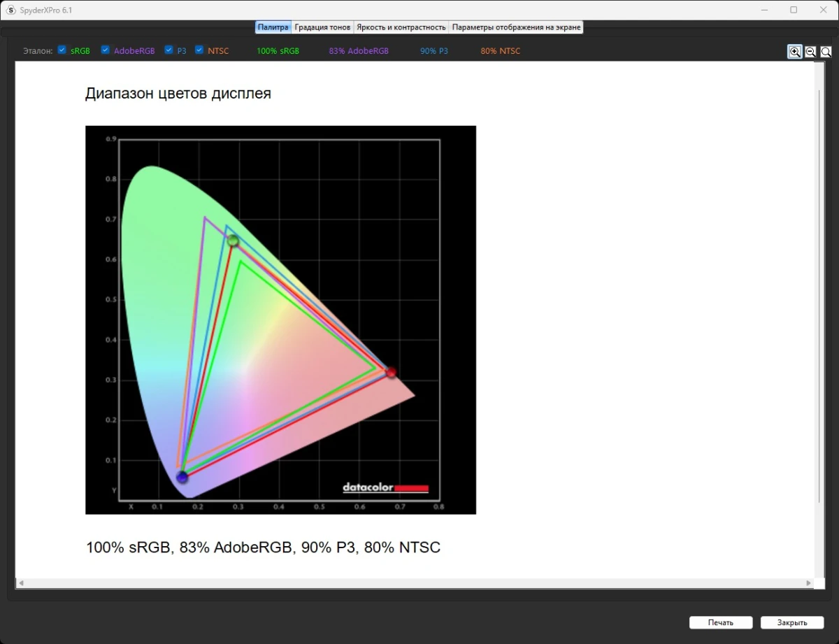Image resolution: width=839 pixels, height=644 pixels.
Task: Click the blue primary marker on the gamut chart
Action: (x=182, y=478)
